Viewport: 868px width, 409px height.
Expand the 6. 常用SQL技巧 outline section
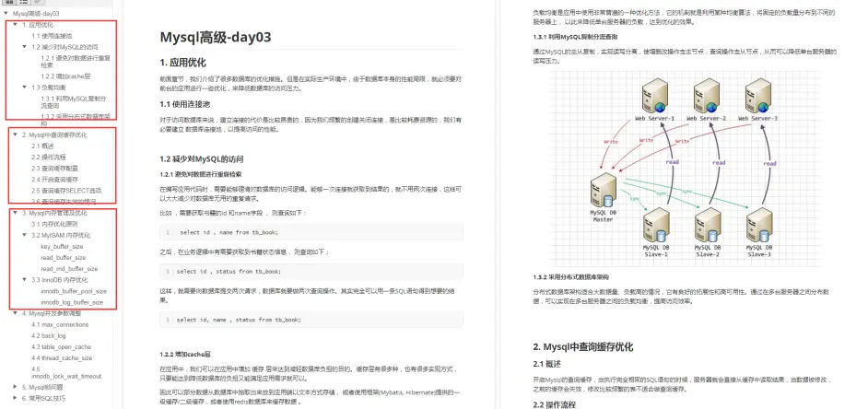coord(16,398)
